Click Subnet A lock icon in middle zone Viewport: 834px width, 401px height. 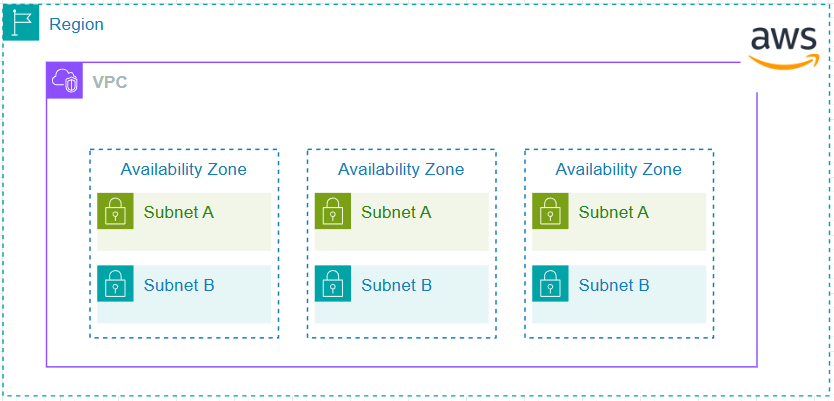(333, 212)
